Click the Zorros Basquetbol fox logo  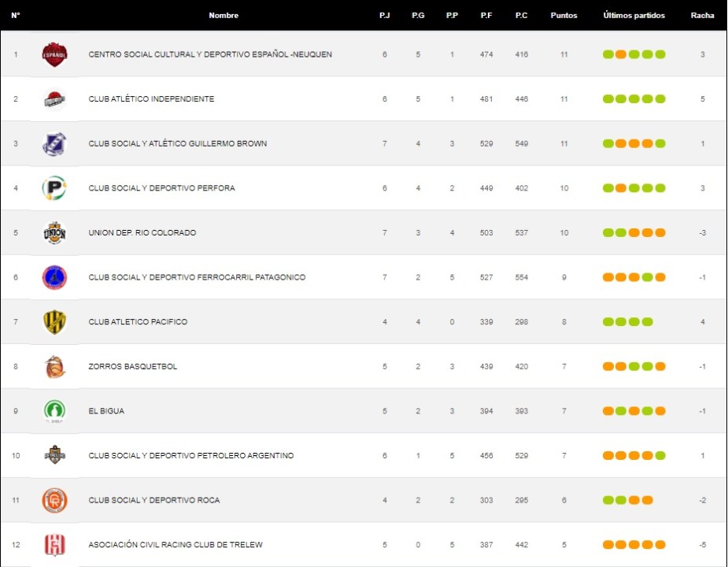pyautogui.click(x=54, y=367)
